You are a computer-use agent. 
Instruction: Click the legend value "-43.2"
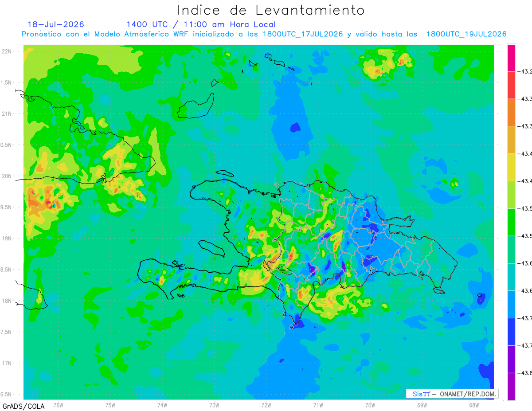525,71
